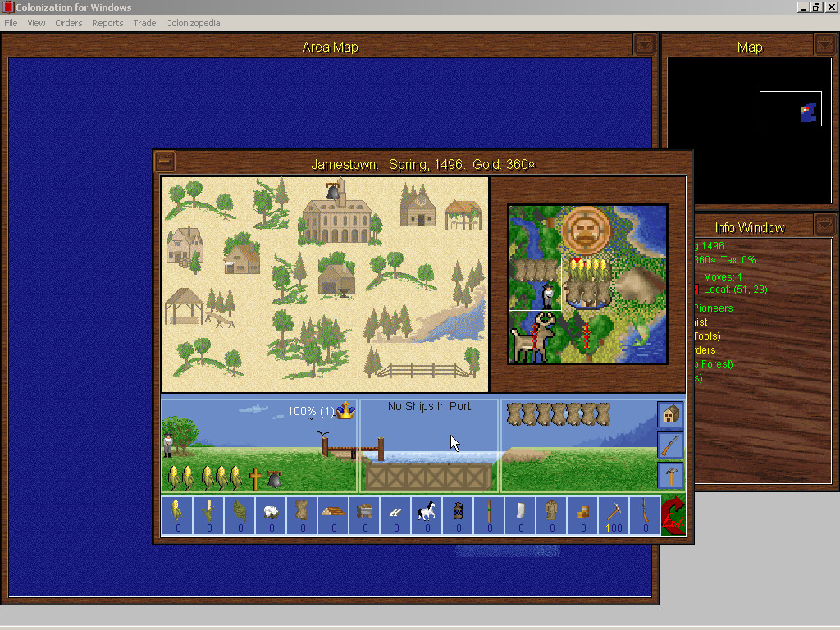This screenshot has height=630, width=840.
Task: Select the colonist standing outside the colony gates
Action: tap(167, 445)
